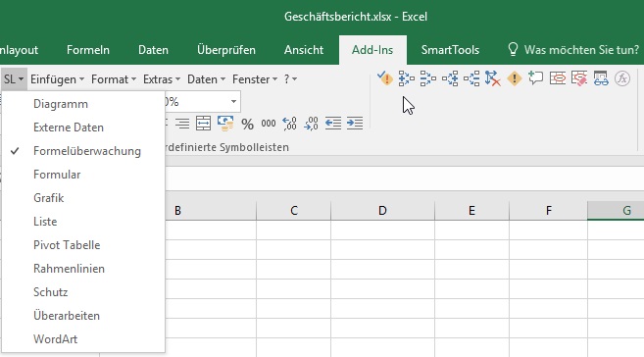The height and width of the screenshot is (357, 644).
Task: Open the Extras dropdown menu
Action: click(162, 78)
